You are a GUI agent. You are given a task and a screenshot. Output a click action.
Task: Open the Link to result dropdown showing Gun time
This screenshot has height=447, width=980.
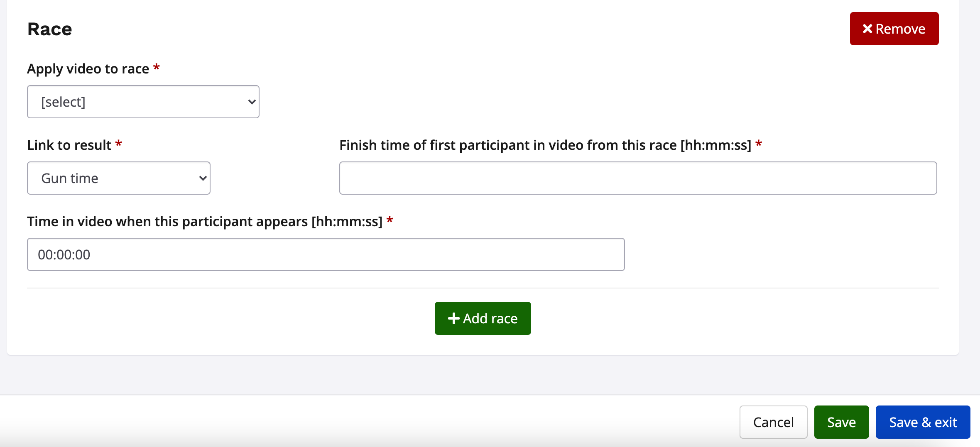click(x=119, y=178)
